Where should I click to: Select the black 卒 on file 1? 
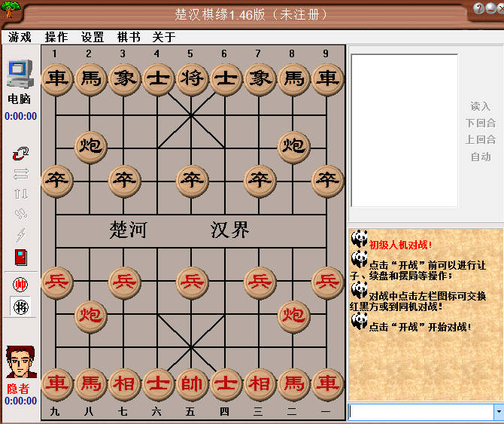pyautogui.click(x=56, y=181)
